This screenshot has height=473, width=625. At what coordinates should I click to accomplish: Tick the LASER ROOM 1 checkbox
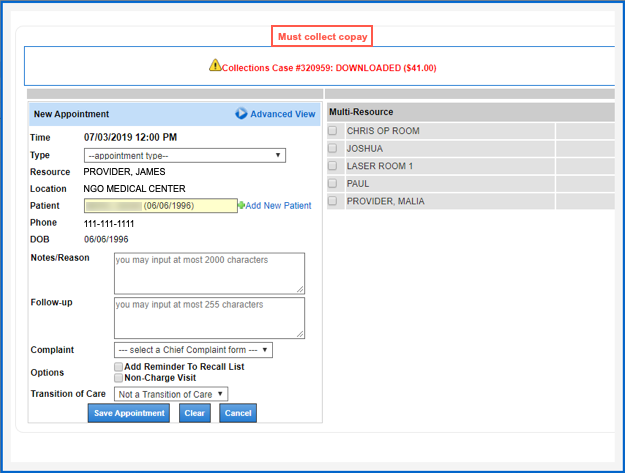click(333, 166)
